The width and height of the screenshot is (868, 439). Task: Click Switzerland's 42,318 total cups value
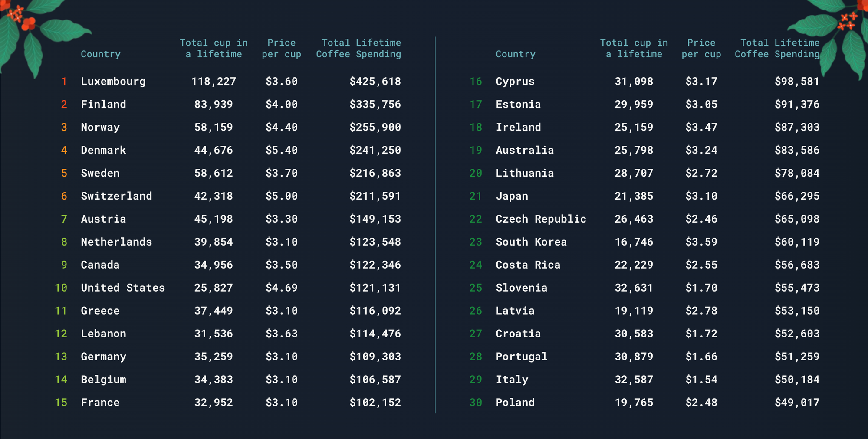pyautogui.click(x=213, y=196)
